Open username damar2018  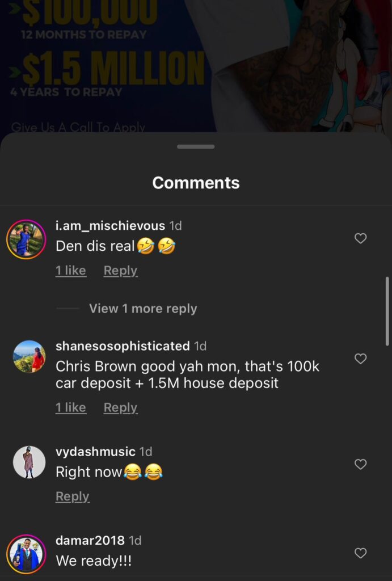click(x=90, y=541)
